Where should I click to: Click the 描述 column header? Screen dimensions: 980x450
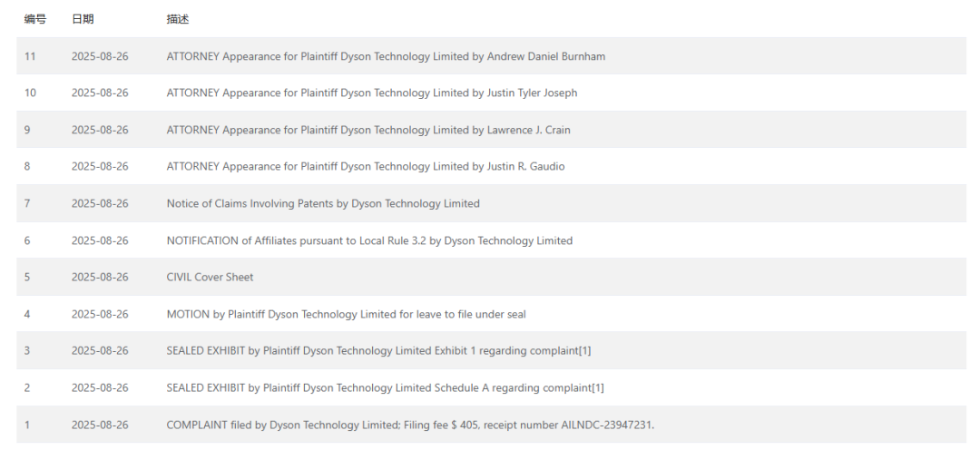pos(178,19)
